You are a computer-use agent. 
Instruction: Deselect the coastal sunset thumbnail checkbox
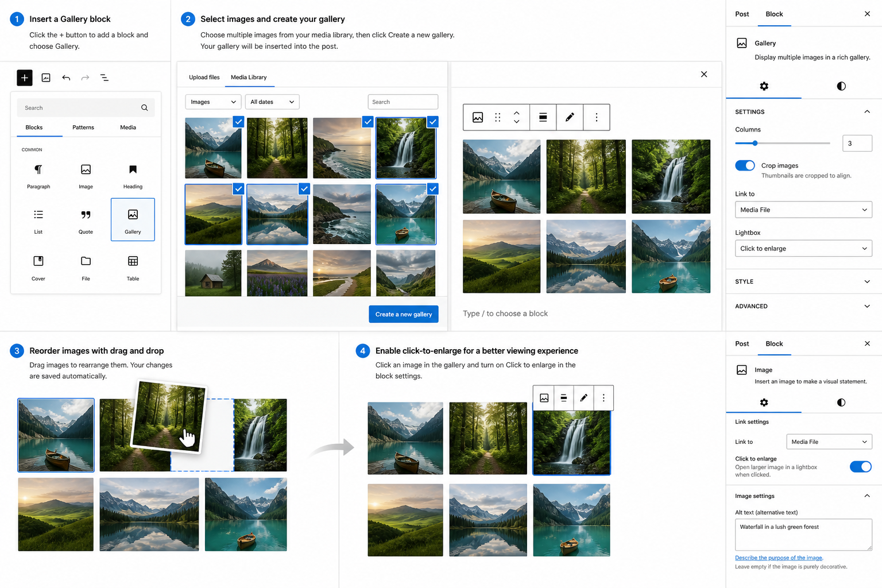(368, 122)
